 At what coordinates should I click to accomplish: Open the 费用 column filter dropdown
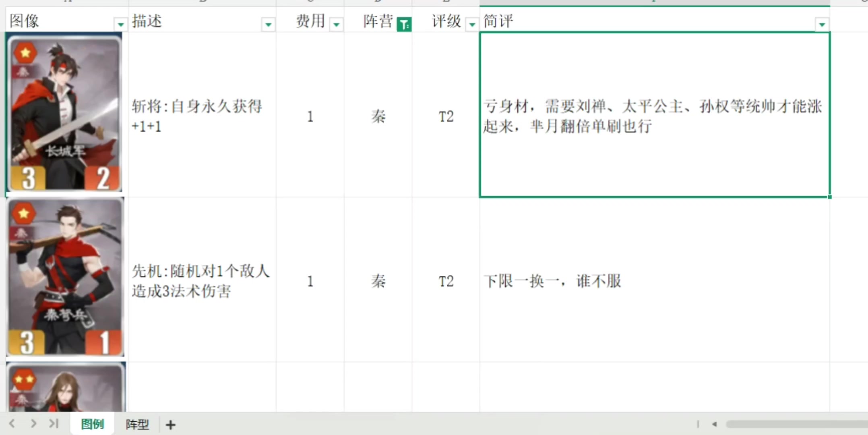[x=336, y=25]
